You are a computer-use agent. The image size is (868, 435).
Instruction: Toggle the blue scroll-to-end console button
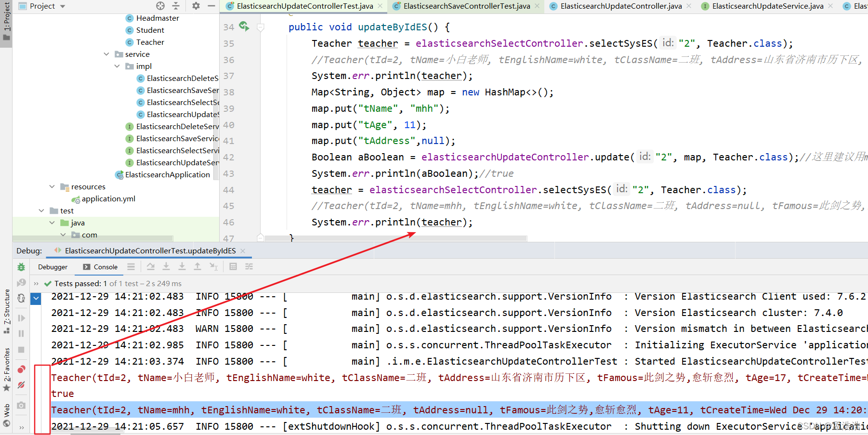coord(36,299)
